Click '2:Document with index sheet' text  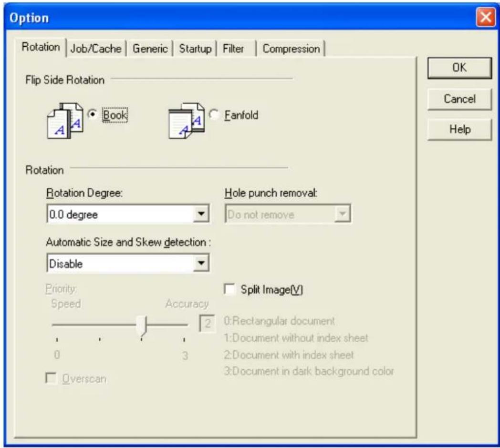pyautogui.click(x=289, y=355)
